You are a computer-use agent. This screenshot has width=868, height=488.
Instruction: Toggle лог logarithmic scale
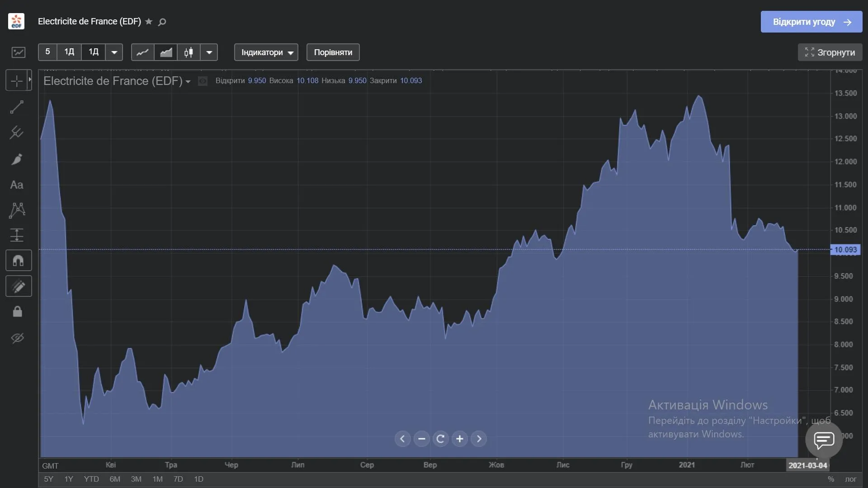(x=851, y=479)
